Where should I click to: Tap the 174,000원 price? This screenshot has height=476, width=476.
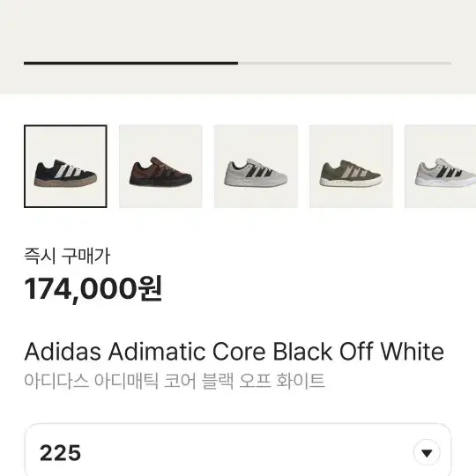(x=93, y=289)
